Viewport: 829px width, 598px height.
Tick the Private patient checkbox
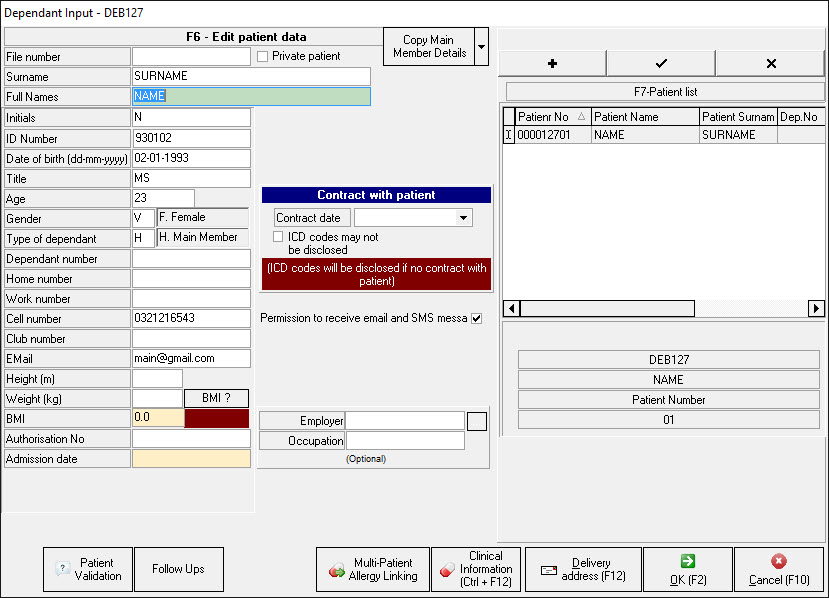point(262,57)
